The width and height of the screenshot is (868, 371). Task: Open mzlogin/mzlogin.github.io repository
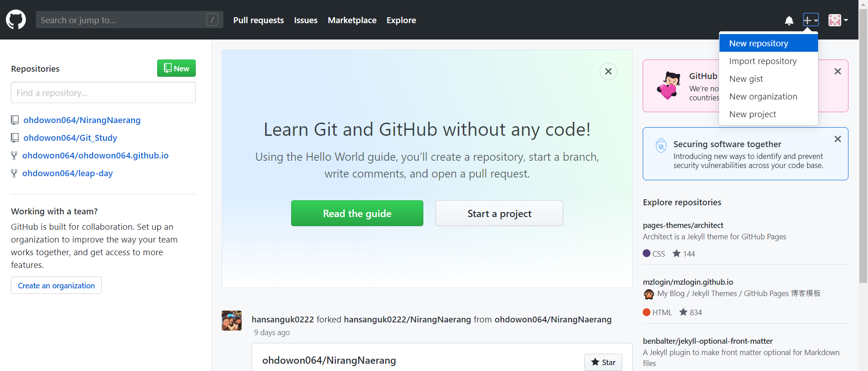point(688,282)
